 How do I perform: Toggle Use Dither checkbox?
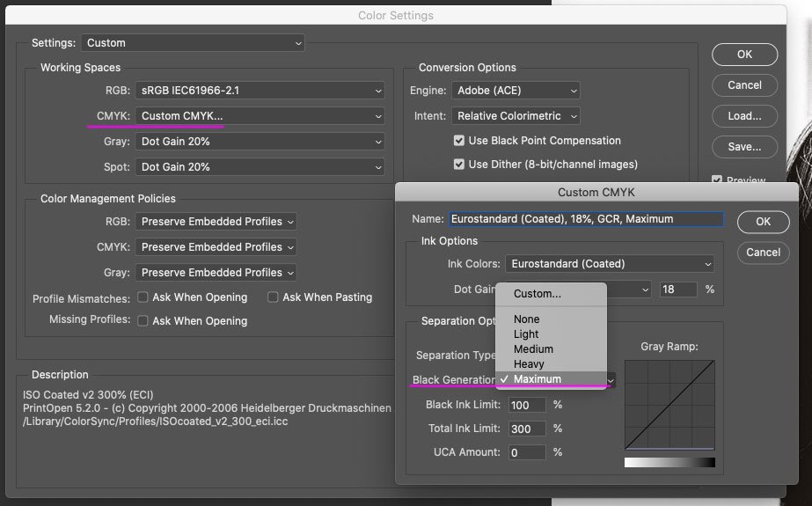click(x=459, y=165)
